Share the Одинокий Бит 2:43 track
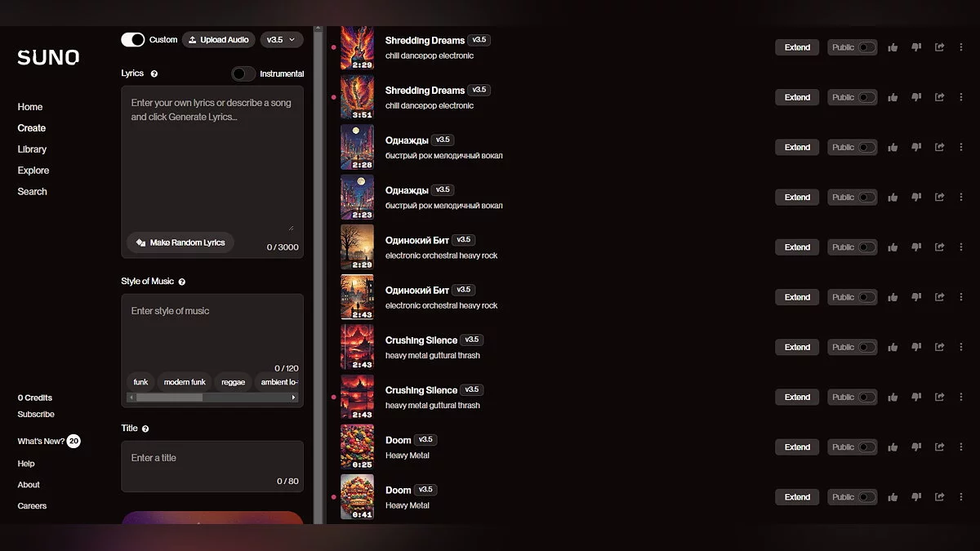980x551 pixels. [x=939, y=297]
